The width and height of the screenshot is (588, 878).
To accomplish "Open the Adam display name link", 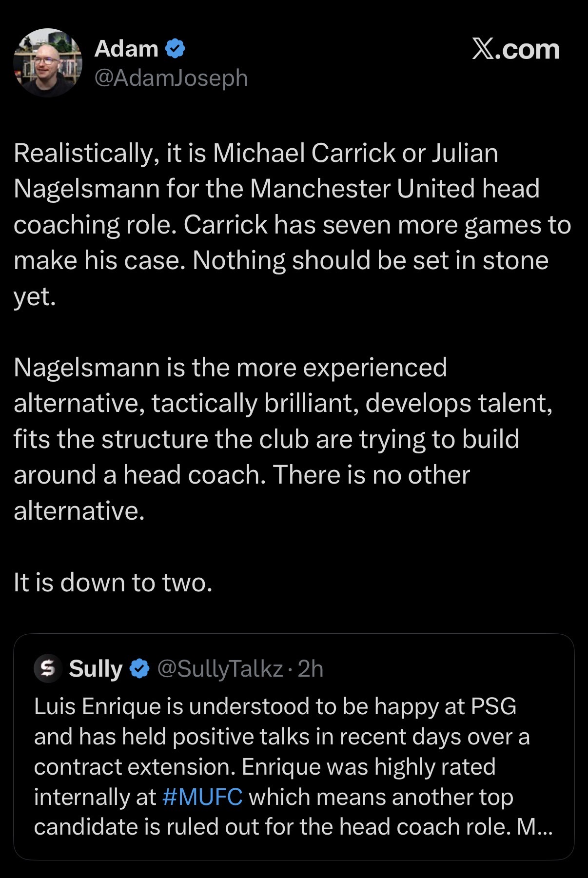I will tap(126, 49).
